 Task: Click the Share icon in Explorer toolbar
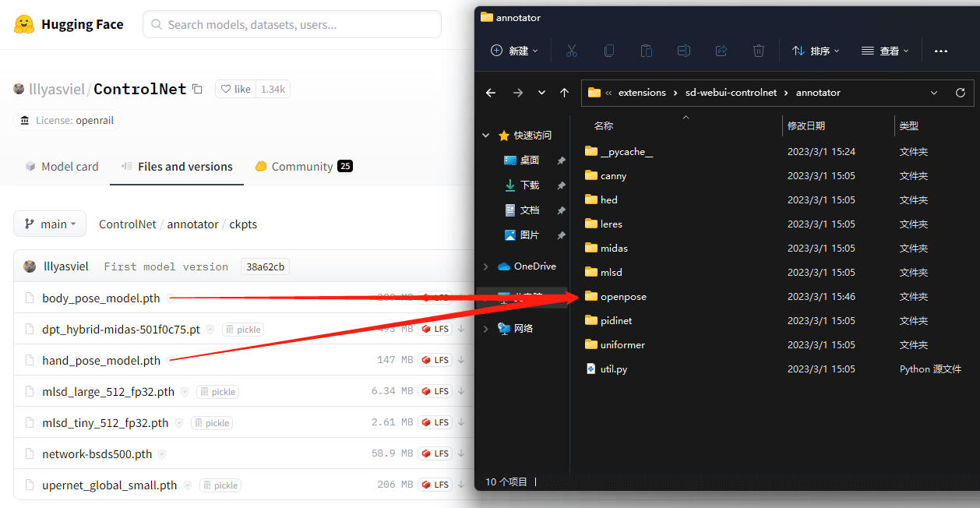coord(721,51)
